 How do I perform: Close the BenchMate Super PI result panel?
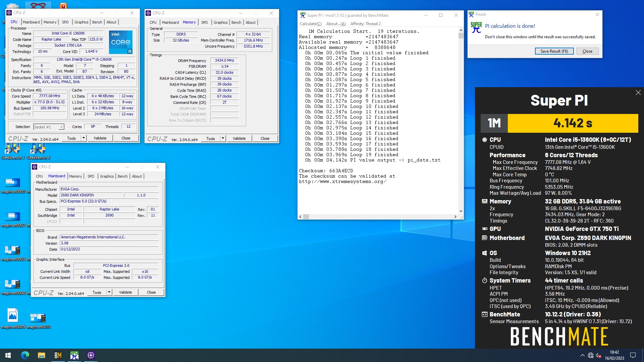coord(638,93)
